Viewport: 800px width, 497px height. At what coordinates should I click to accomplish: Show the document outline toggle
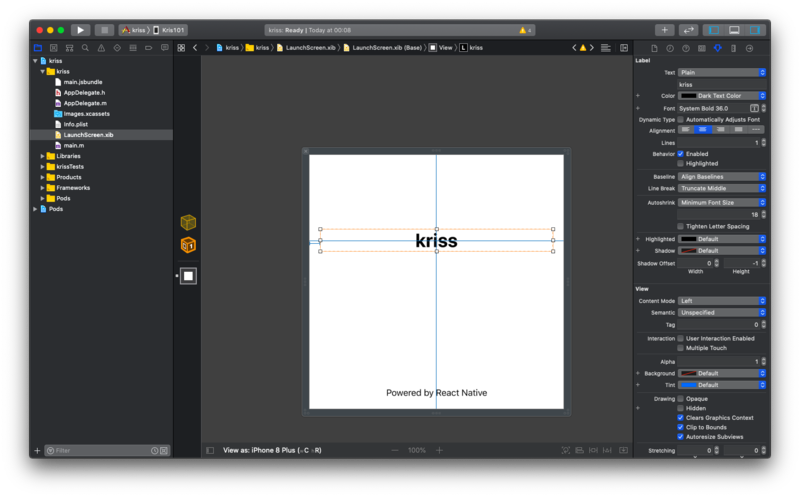coord(210,451)
